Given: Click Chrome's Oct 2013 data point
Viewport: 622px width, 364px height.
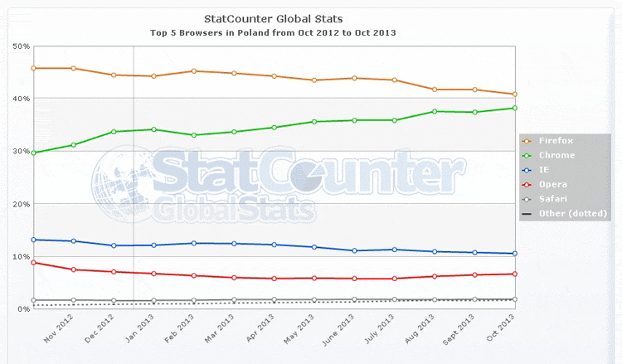Looking at the screenshot, I should pos(514,108).
